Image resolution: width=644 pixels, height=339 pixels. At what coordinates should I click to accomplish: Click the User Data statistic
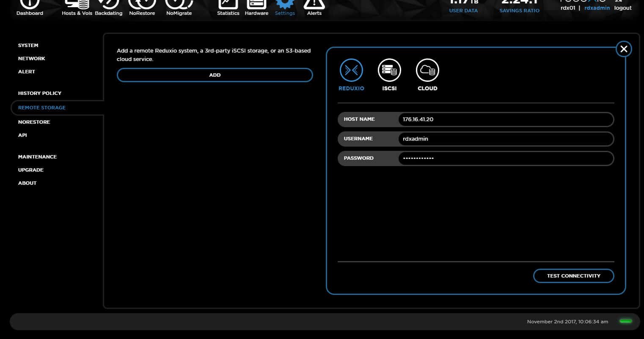[x=463, y=6]
